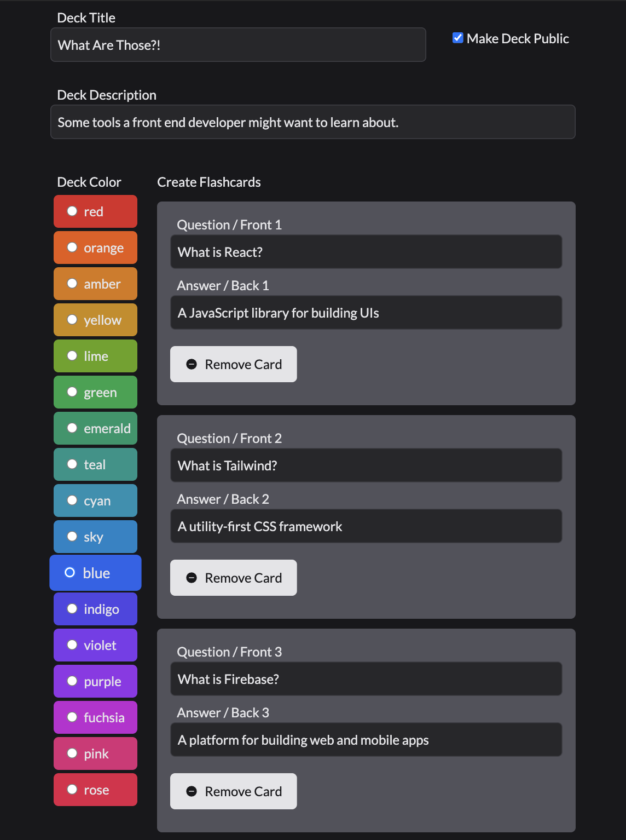Image resolution: width=626 pixels, height=840 pixels.
Task: Remove the Tailwind flashcard
Action: pyautogui.click(x=234, y=578)
